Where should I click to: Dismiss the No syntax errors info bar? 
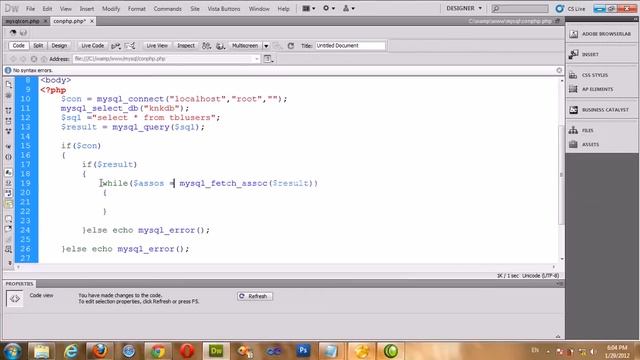(x=559, y=71)
